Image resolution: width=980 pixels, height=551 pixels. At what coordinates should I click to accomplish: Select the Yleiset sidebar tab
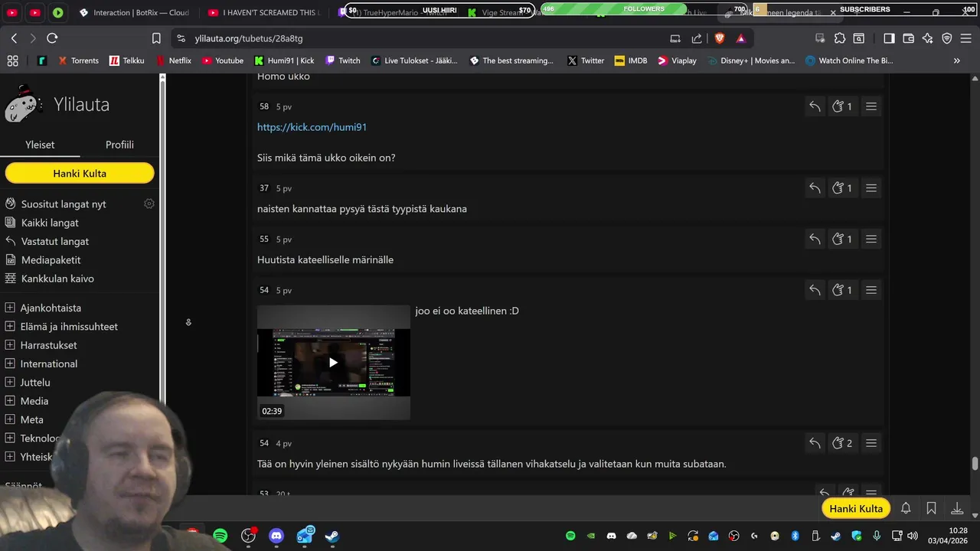pyautogui.click(x=40, y=145)
